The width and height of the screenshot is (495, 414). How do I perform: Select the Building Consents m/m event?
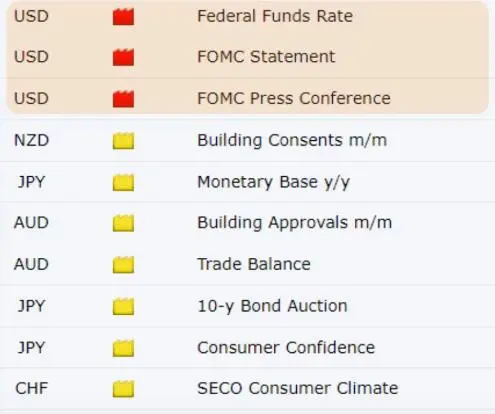[x=292, y=140]
